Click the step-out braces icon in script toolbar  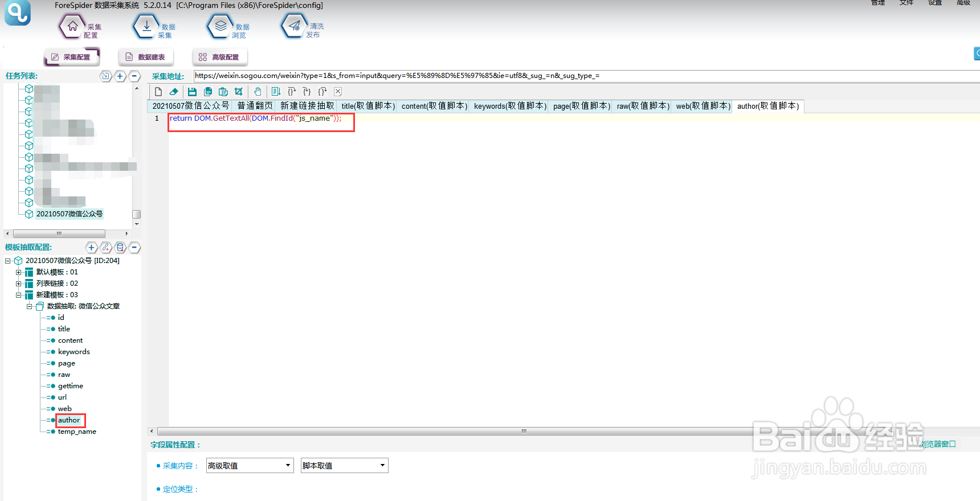[322, 92]
